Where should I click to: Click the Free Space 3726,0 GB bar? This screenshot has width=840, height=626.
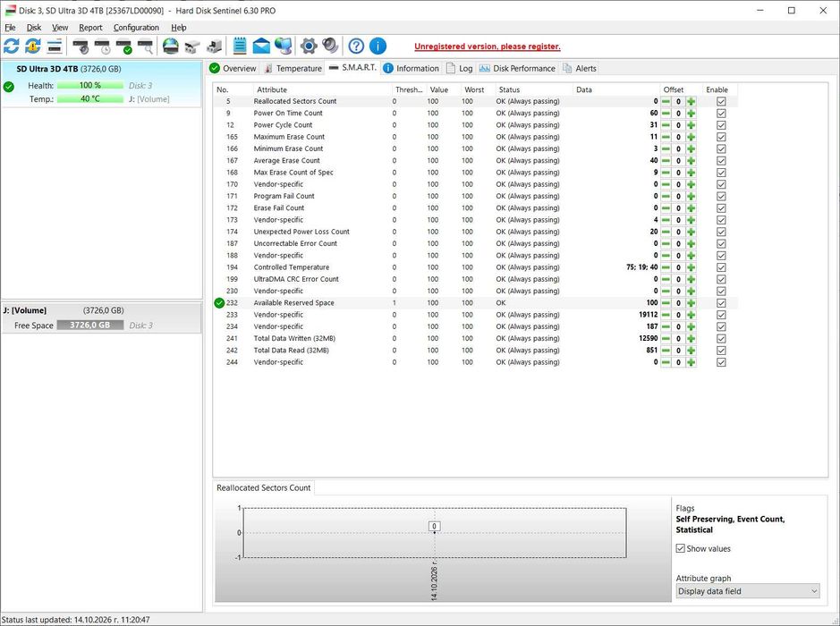click(x=90, y=325)
